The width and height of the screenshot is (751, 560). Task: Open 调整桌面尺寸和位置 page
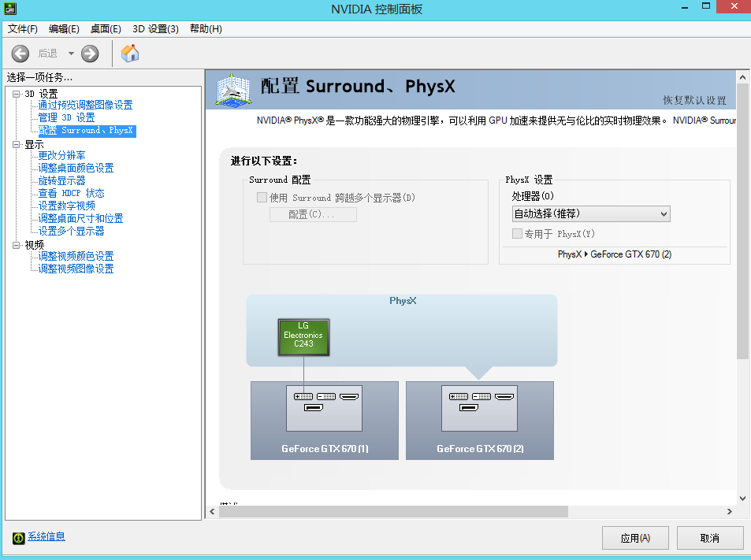tap(80, 218)
